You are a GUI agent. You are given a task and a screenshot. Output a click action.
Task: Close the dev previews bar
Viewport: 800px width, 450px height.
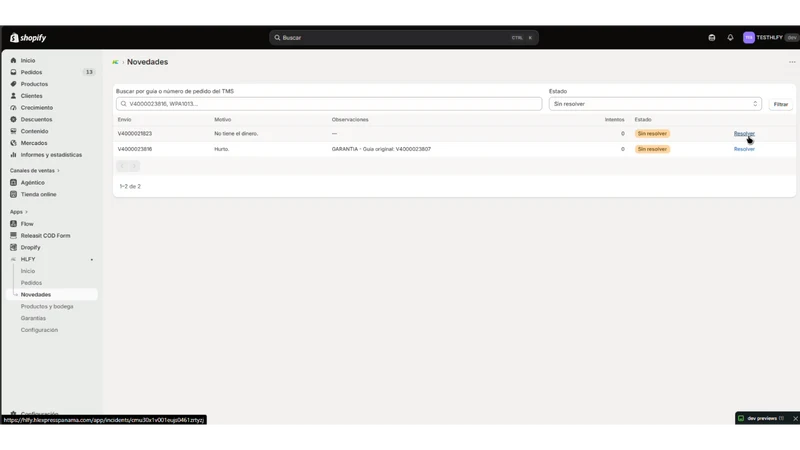795,418
